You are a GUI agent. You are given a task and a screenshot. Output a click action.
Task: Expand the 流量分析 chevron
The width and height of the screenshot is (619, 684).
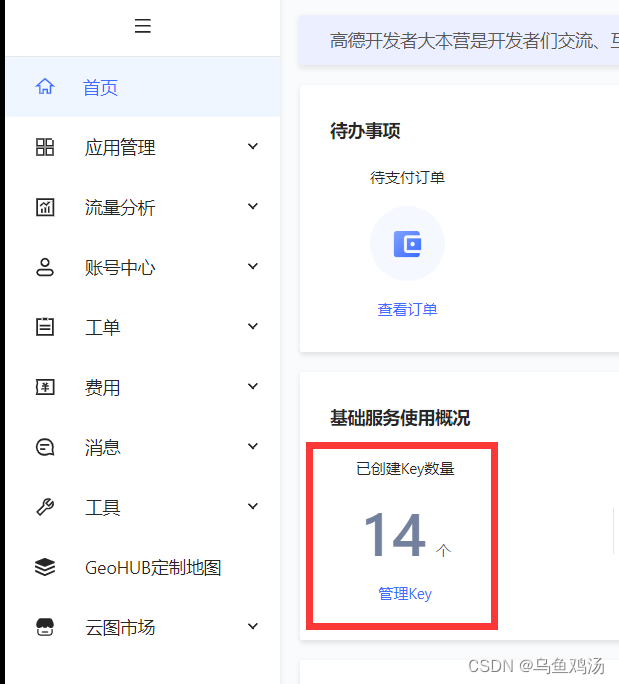pyautogui.click(x=253, y=206)
